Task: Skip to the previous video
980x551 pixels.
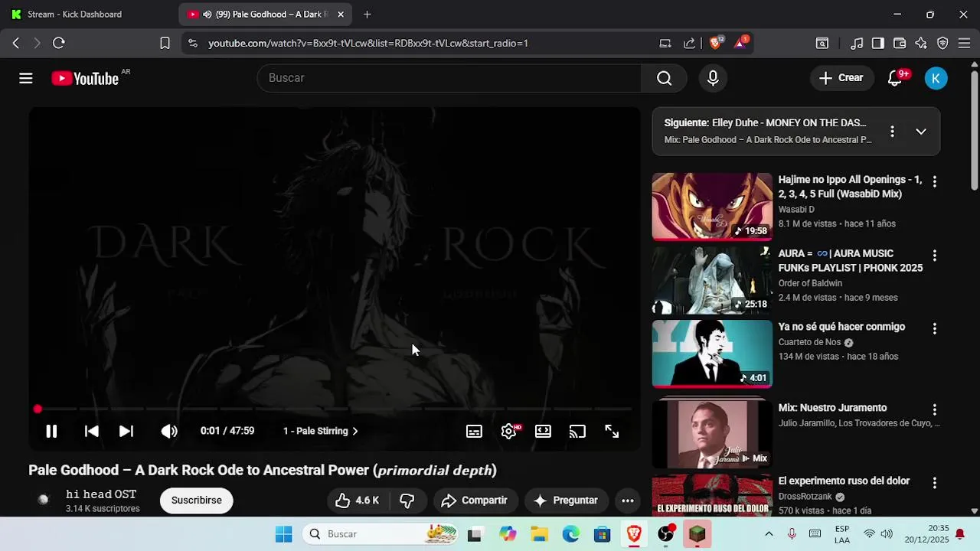Action: pyautogui.click(x=91, y=431)
